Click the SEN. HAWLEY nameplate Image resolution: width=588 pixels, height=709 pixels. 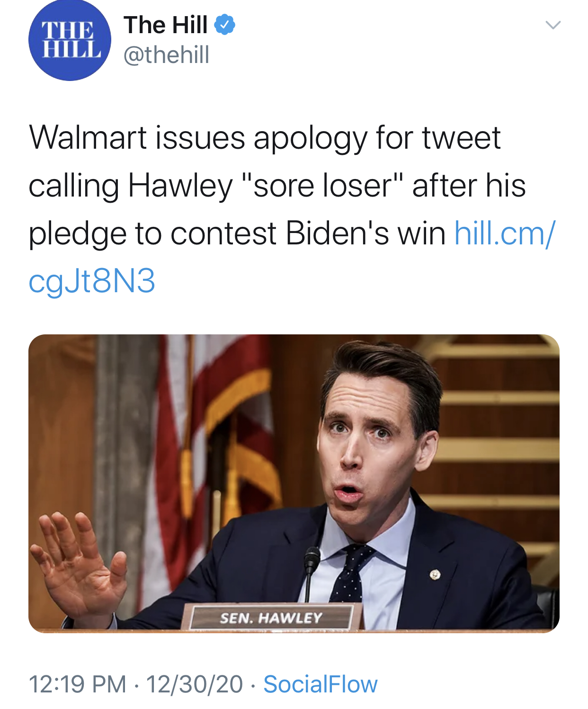tap(271, 618)
